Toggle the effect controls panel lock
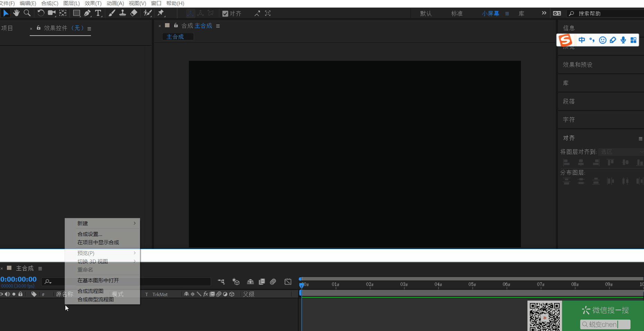 tap(38, 28)
